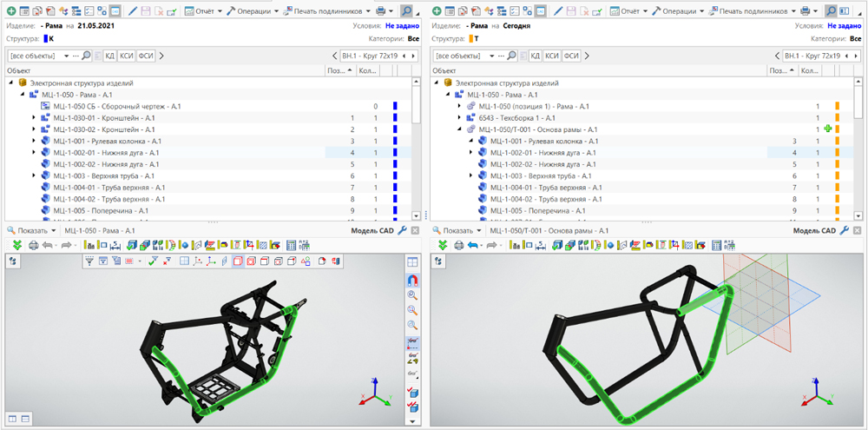Image resolution: width=868 pixels, height=430 pixels.
Task: Toggle the КСИ filter in right pane
Action: tap(551, 56)
